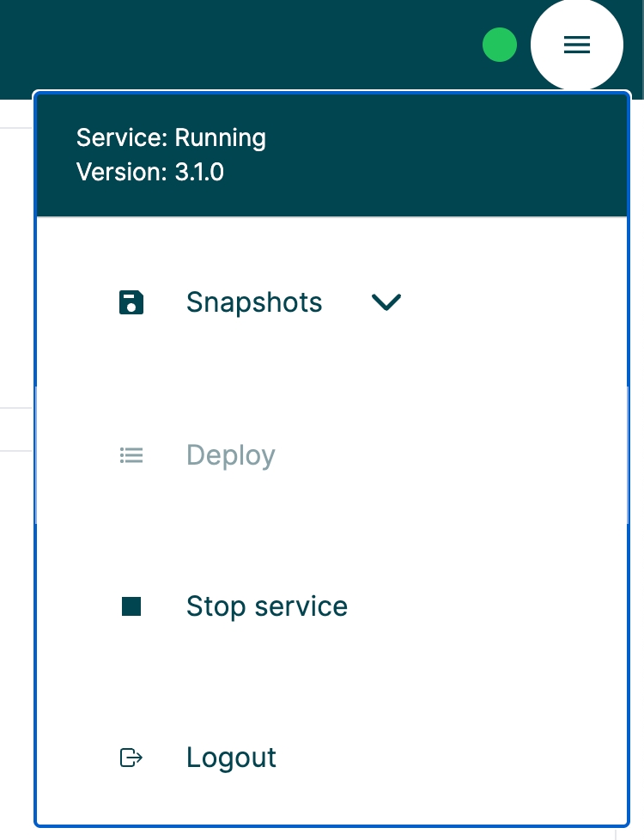Click the 'Version: 3.1.0' text
The width and height of the screenshot is (644, 840).
[x=150, y=172]
